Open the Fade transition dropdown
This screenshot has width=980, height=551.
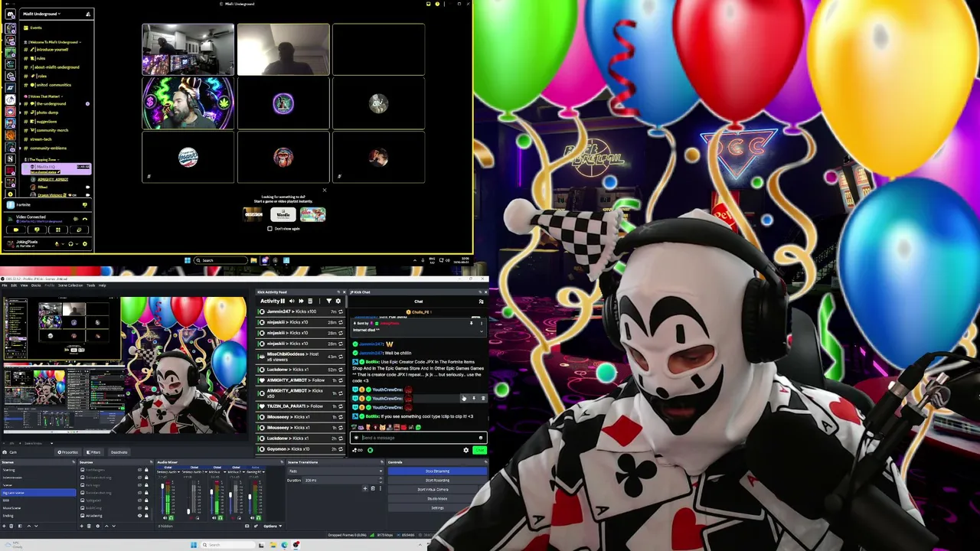pos(335,471)
